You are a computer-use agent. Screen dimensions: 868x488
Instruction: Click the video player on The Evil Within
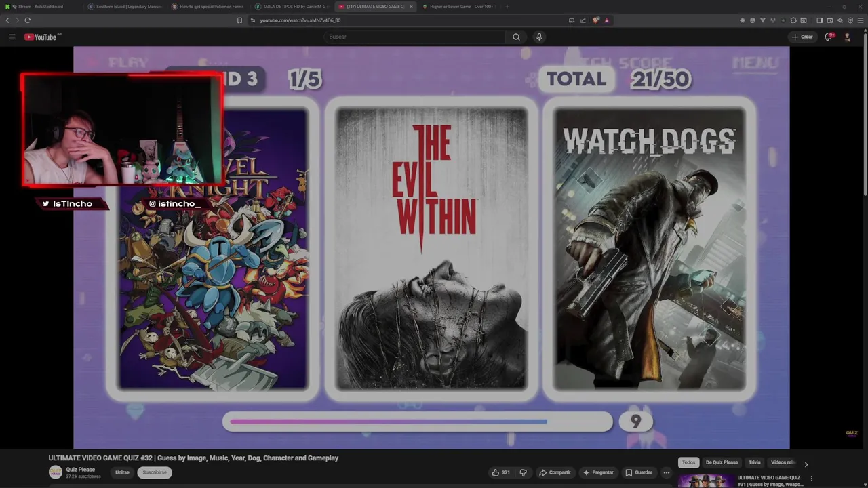pos(431,249)
